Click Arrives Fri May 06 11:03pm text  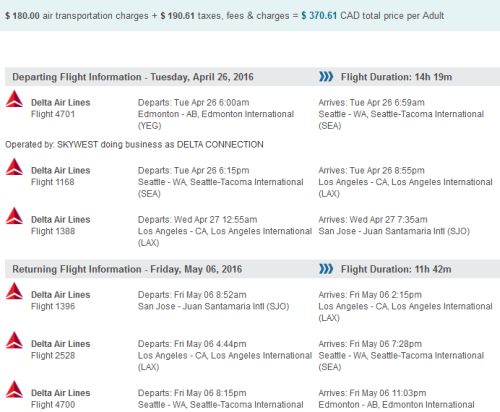click(372, 393)
